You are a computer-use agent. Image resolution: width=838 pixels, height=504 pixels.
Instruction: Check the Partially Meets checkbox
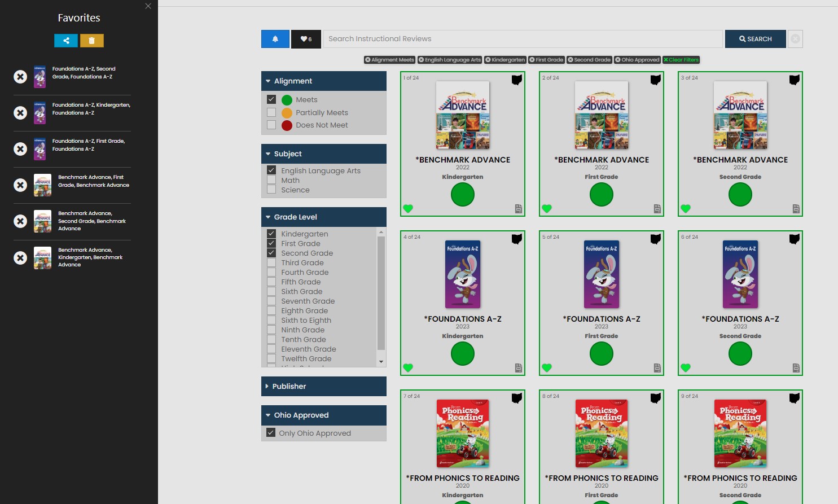point(271,112)
